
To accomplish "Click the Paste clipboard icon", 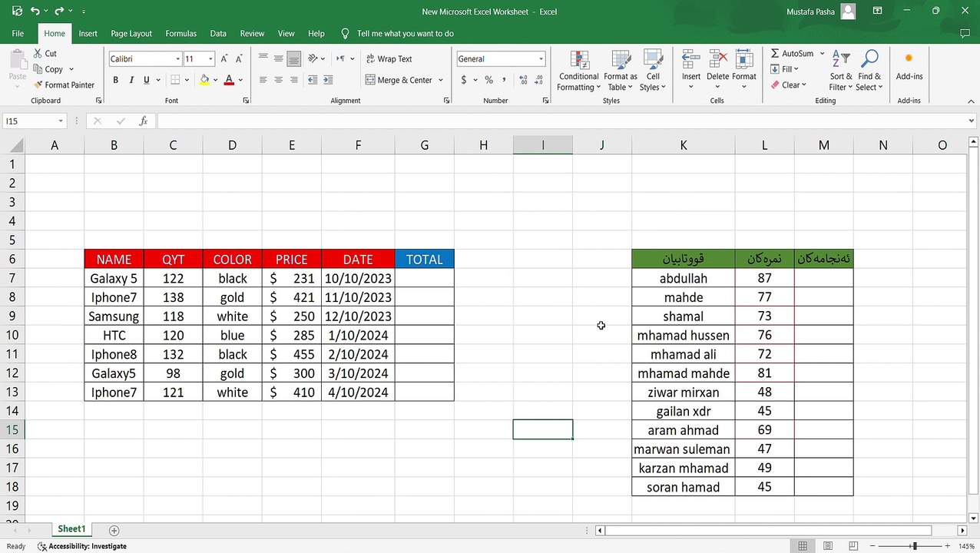I will pyautogui.click(x=17, y=61).
